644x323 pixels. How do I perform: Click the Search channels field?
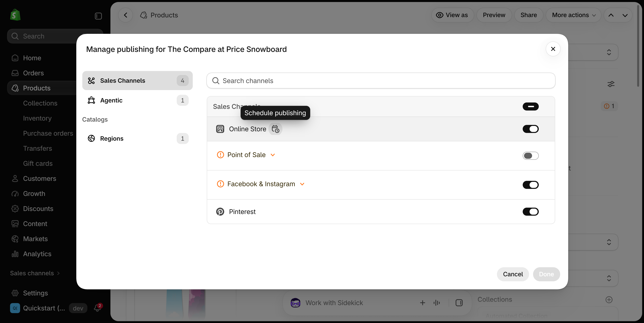click(x=381, y=81)
